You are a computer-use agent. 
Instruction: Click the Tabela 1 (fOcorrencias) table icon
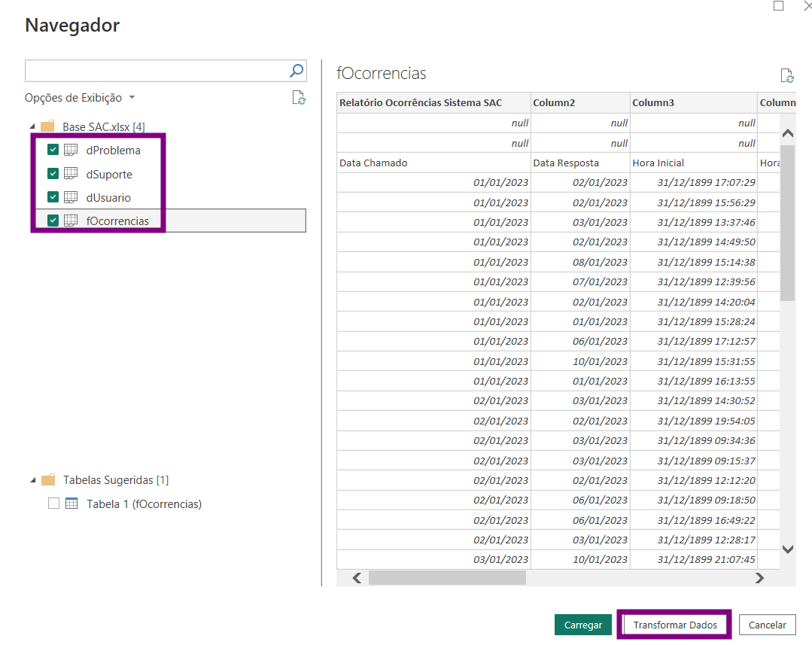click(71, 503)
